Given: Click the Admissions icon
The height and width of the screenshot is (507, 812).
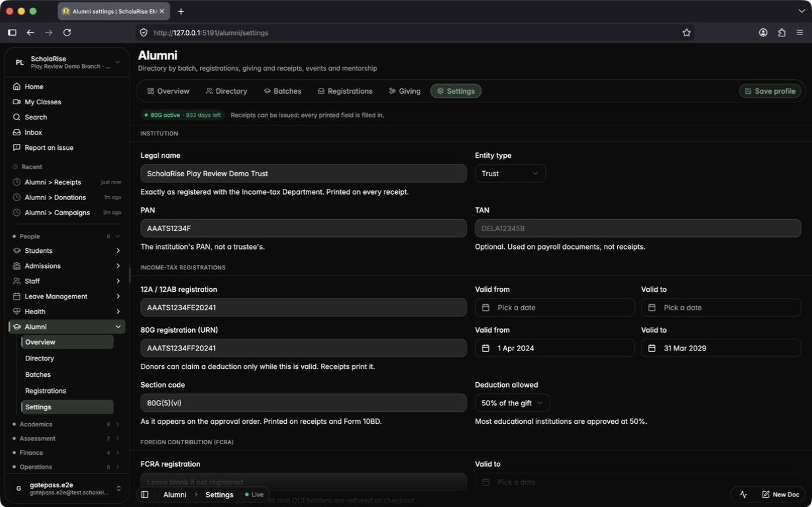Looking at the screenshot, I should [x=17, y=266].
